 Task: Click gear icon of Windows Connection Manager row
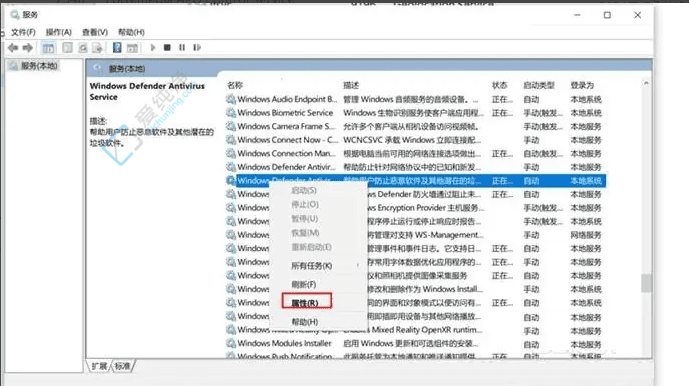(231, 154)
